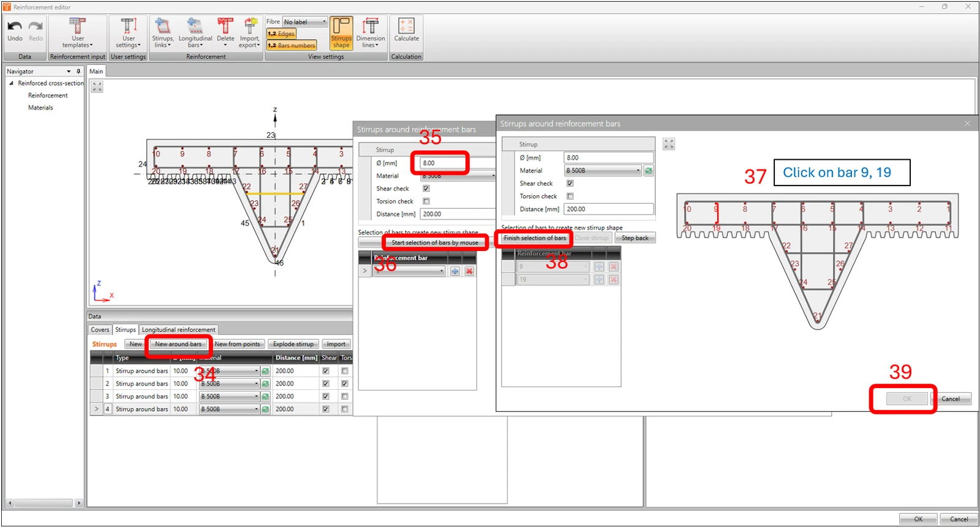Refresh material for stirrup row 2
Screen dimensions: 980x527
point(265,384)
